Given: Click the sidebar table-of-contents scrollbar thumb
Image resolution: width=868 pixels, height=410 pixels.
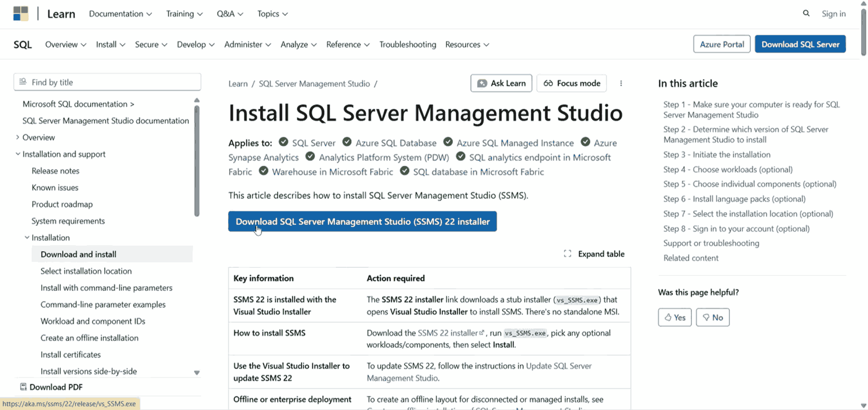Looking at the screenshot, I should [x=197, y=161].
